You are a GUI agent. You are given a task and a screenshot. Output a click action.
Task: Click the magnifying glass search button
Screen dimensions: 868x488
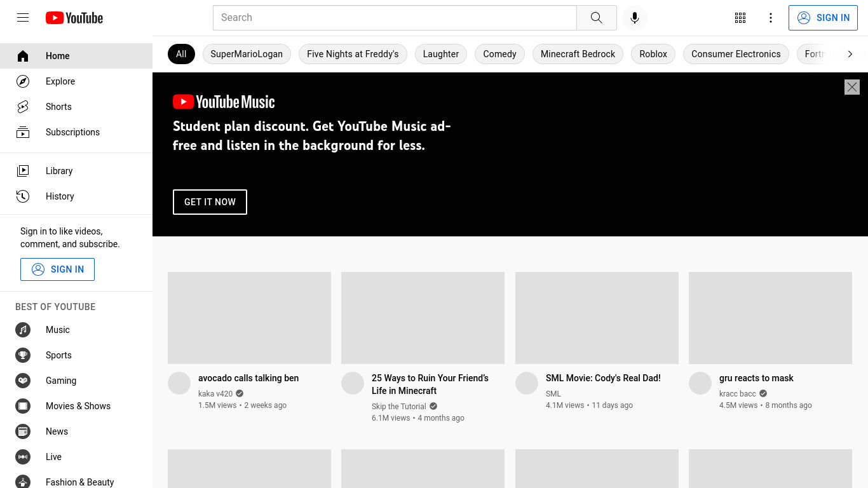click(x=596, y=18)
